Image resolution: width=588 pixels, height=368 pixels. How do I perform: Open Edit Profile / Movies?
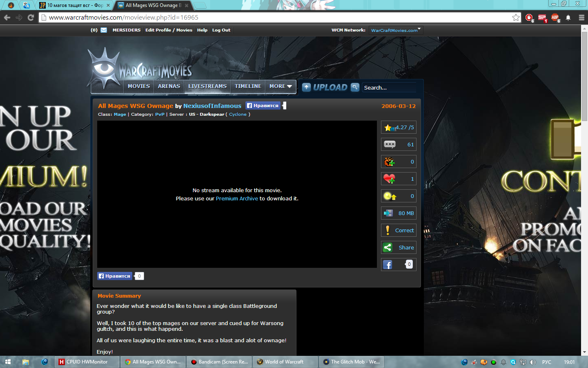169,30
